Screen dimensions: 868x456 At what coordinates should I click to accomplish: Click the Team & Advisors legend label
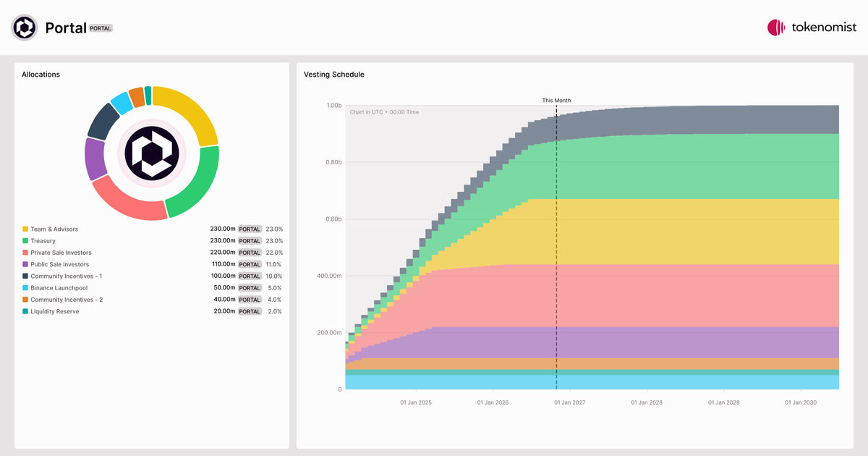tap(54, 229)
